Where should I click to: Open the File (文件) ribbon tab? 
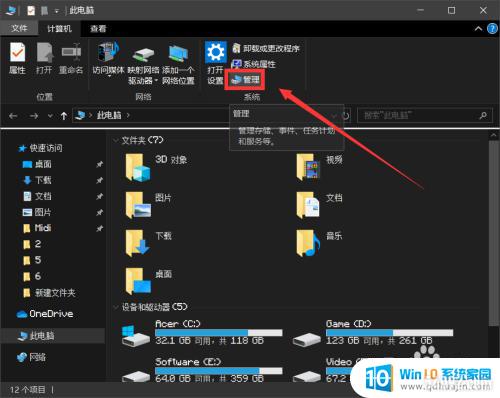pyautogui.click(x=19, y=29)
